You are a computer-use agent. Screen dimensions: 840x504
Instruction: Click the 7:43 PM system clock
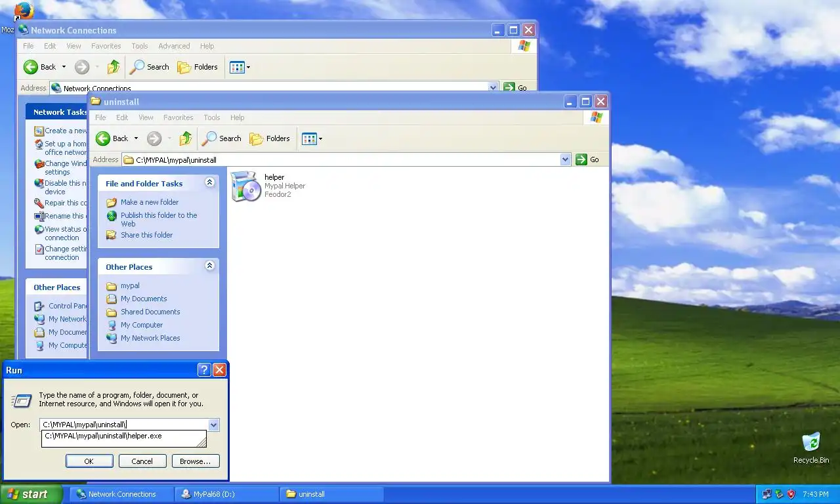(x=816, y=494)
